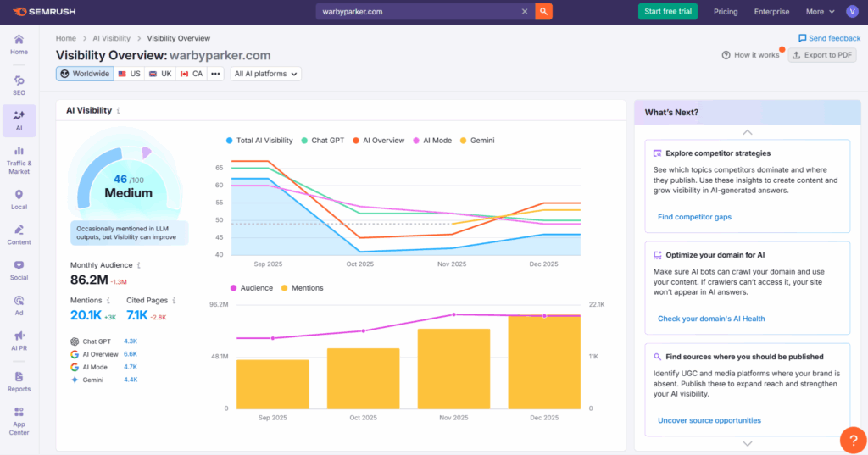
Task: Toggle Mentions legend series
Action: click(x=303, y=288)
